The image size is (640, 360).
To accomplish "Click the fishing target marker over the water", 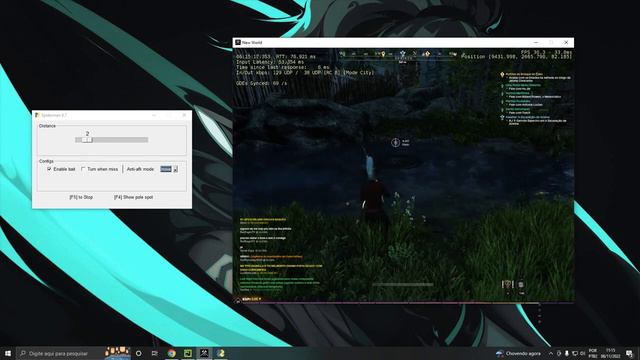I will click(395, 142).
